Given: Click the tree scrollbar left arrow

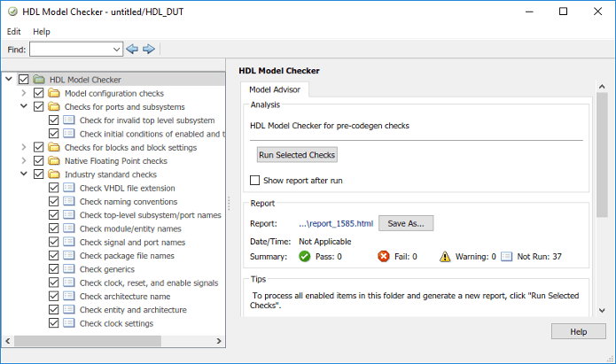Looking at the screenshot, I should click(7, 341).
